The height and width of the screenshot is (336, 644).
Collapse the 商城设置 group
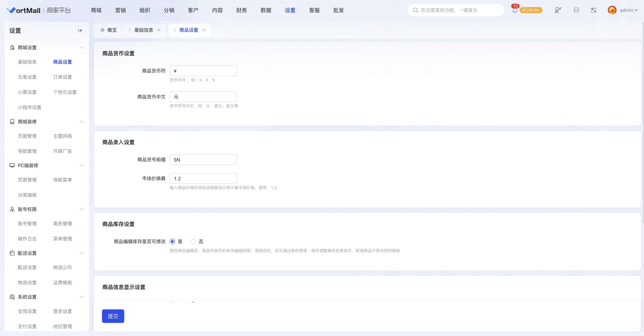pyautogui.click(x=82, y=48)
